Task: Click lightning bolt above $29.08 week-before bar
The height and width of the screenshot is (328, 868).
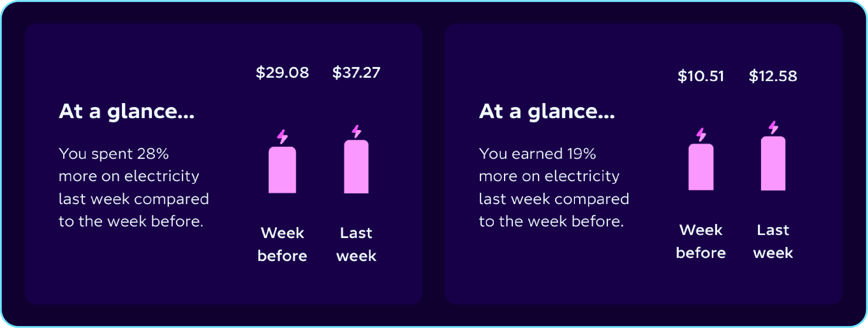Action: click(x=282, y=137)
